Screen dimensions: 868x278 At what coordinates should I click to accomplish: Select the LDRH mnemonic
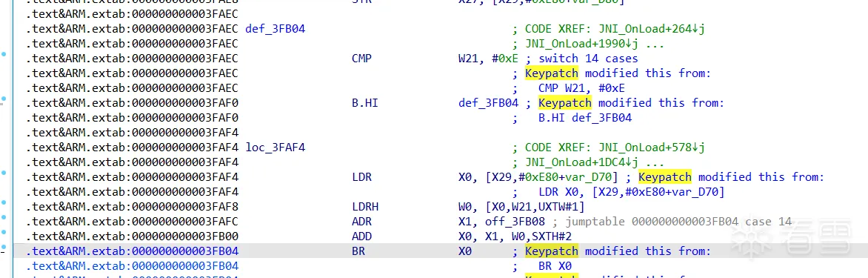pyautogui.click(x=365, y=207)
